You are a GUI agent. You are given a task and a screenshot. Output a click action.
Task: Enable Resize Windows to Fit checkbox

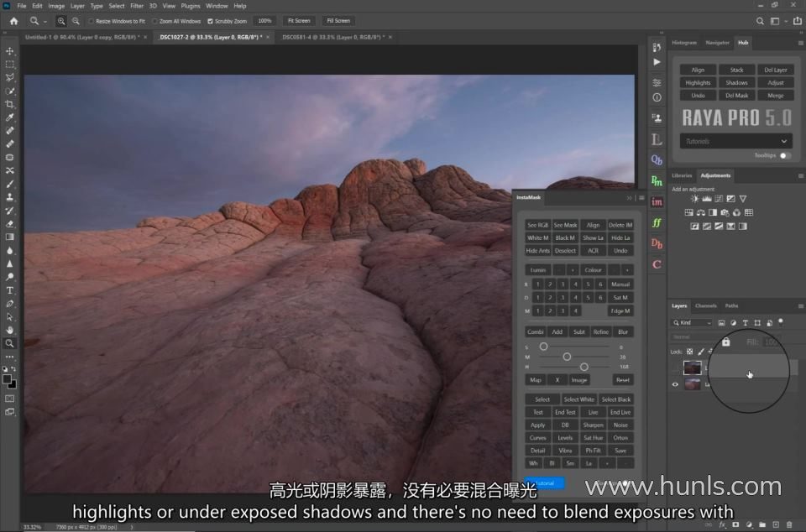(91, 21)
